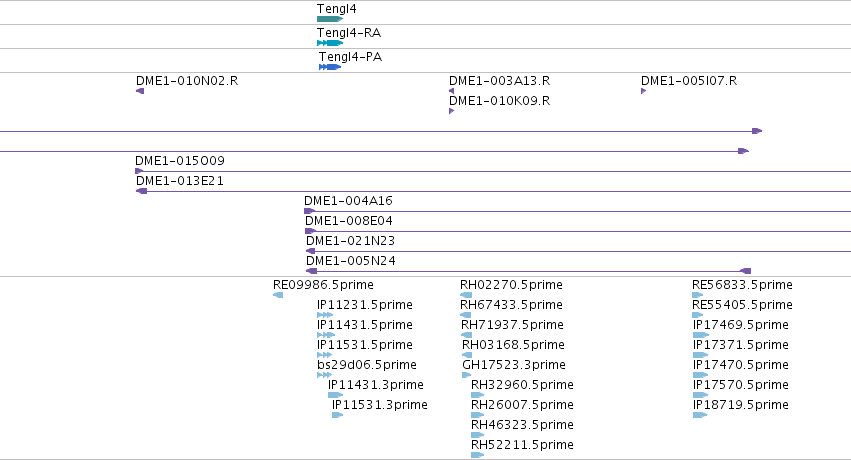
Task: Select the IP11531.3prime EST glyph
Action: click(338, 415)
